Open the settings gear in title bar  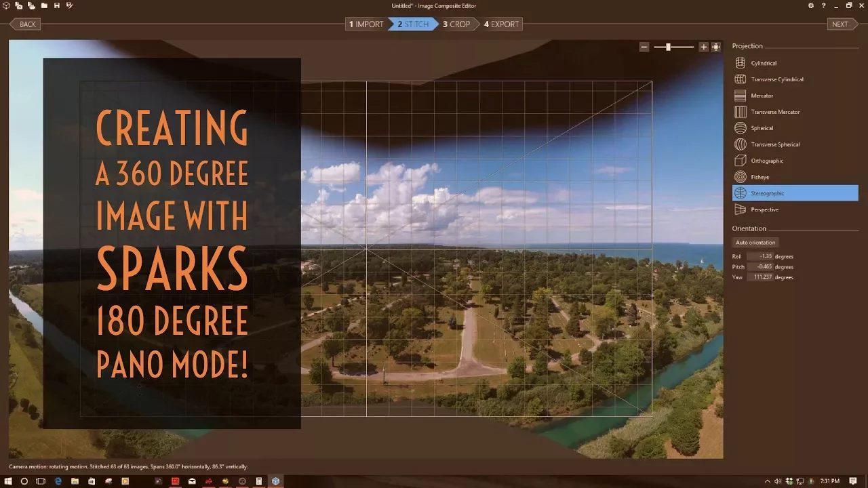811,5
